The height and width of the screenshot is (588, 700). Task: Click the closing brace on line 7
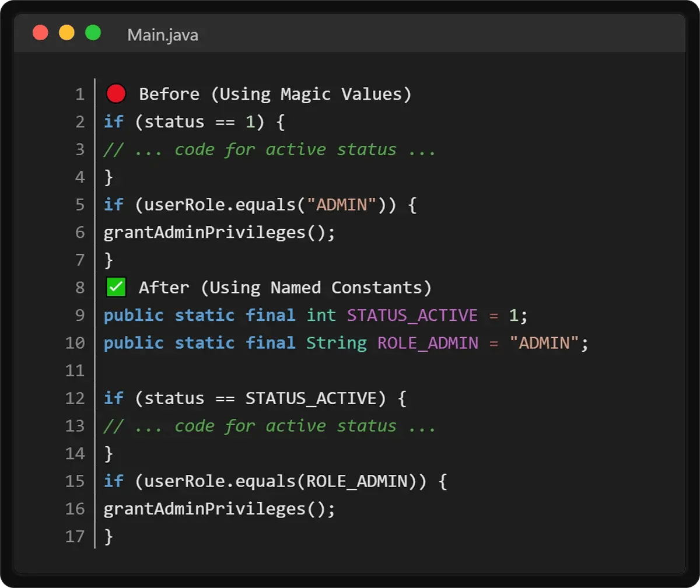(x=108, y=260)
